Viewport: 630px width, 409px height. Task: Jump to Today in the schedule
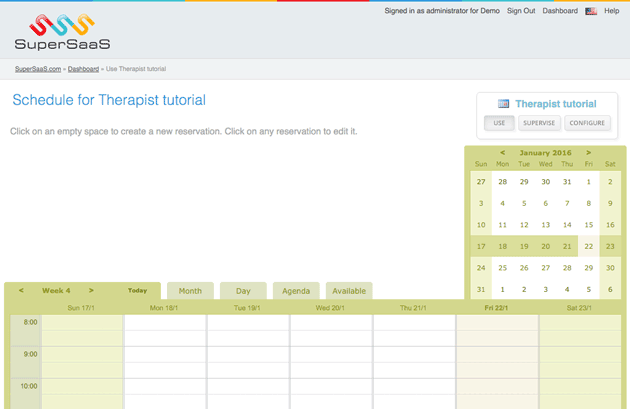137,290
